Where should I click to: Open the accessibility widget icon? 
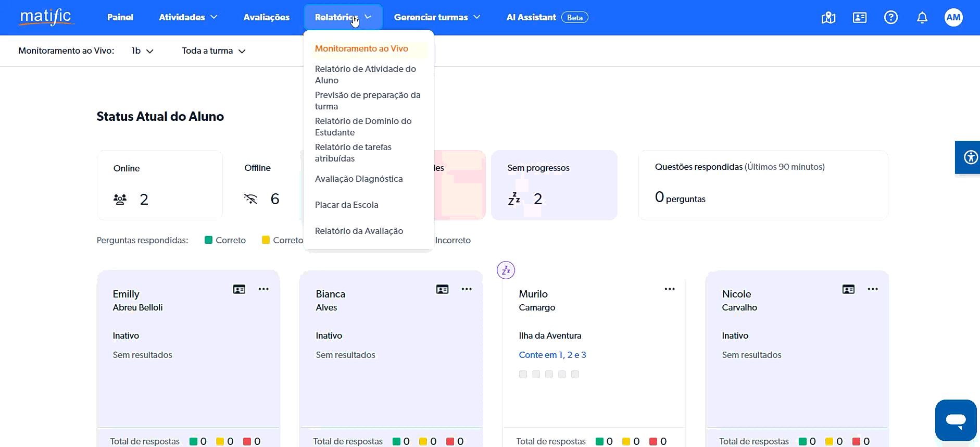[970, 157]
